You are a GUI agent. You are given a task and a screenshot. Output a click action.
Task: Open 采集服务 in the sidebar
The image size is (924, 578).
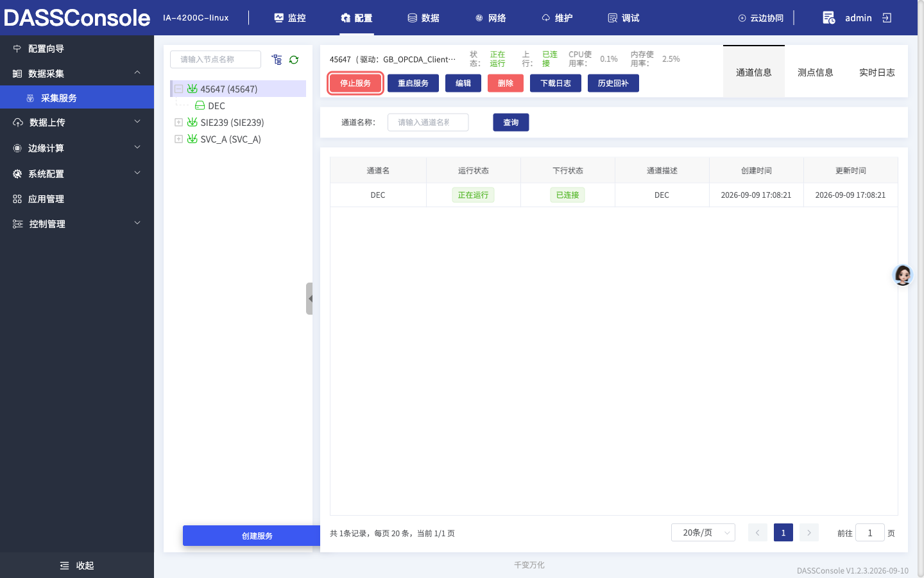[x=77, y=98]
